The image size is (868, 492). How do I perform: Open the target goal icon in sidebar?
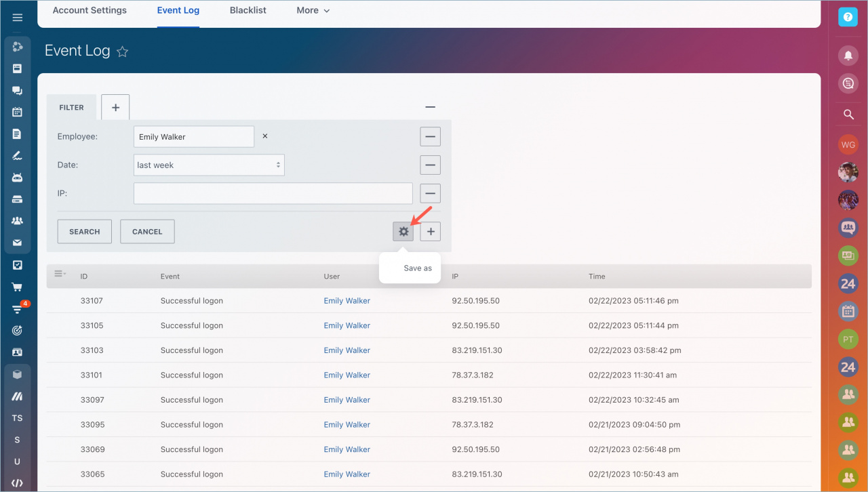tap(18, 331)
